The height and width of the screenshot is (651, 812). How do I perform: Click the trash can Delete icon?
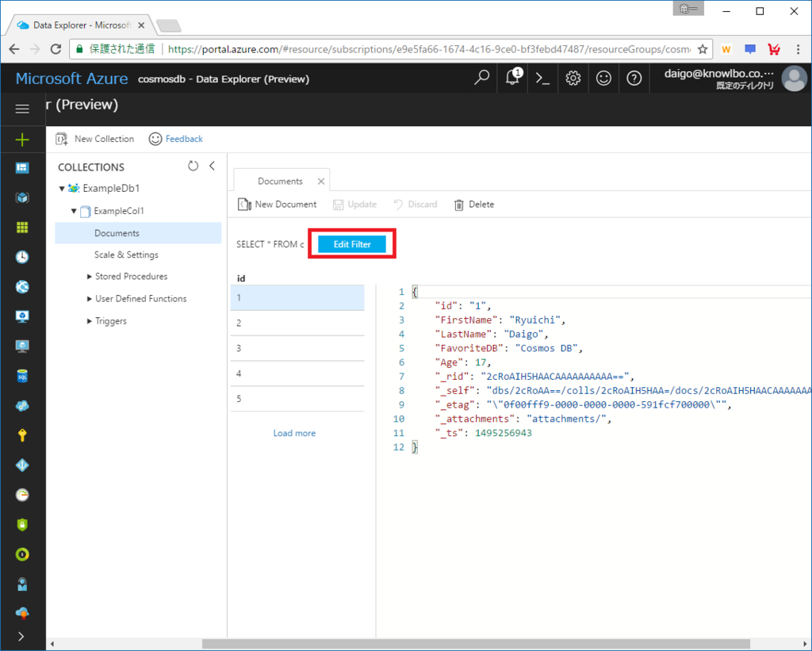click(459, 205)
